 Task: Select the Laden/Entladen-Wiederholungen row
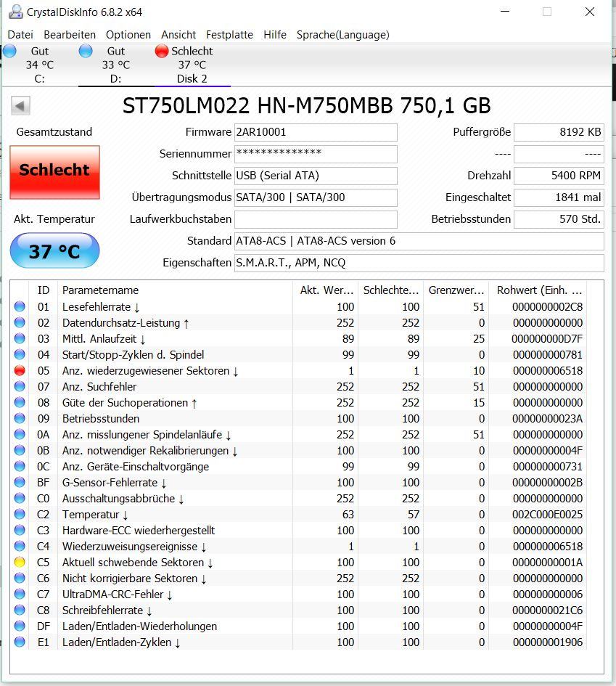coord(299,626)
